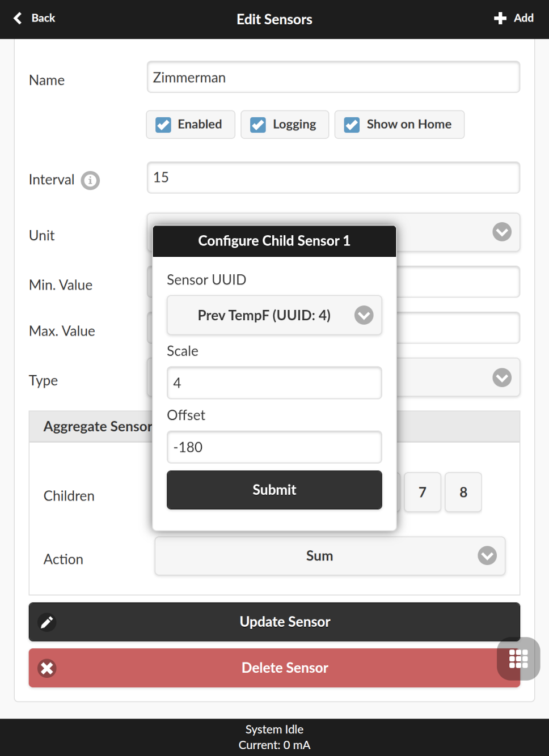
Task: Click the Sensor UUID dropdown arrow icon
Action: (x=364, y=315)
